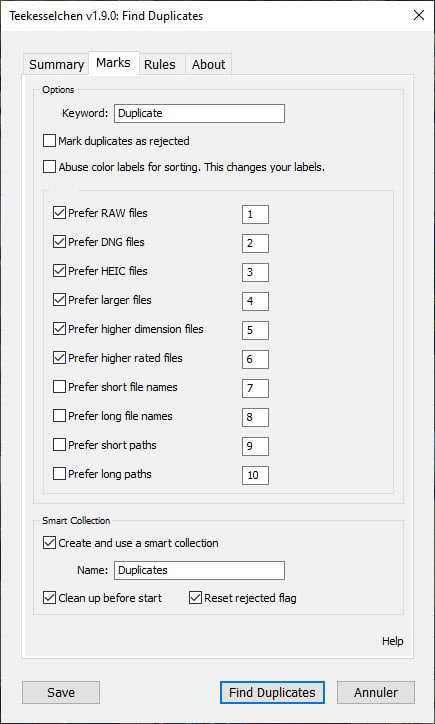Uncheck Prefer DNG files
435x724 pixels.
point(59,241)
